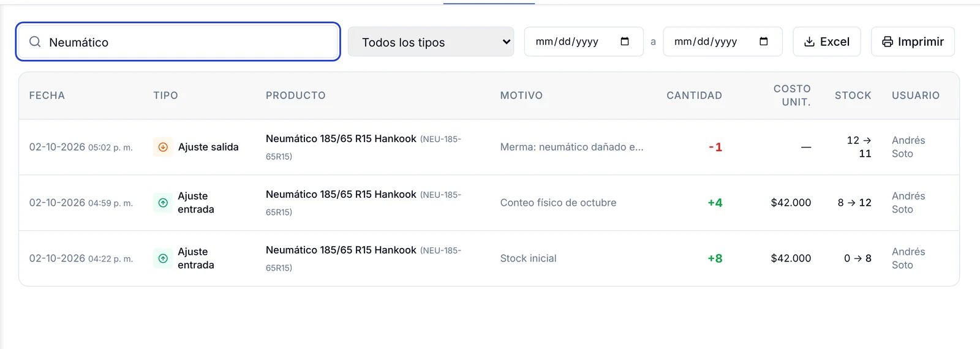Focus the Neumático search field
The width and height of the screenshot is (980, 349).
(x=178, y=42)
